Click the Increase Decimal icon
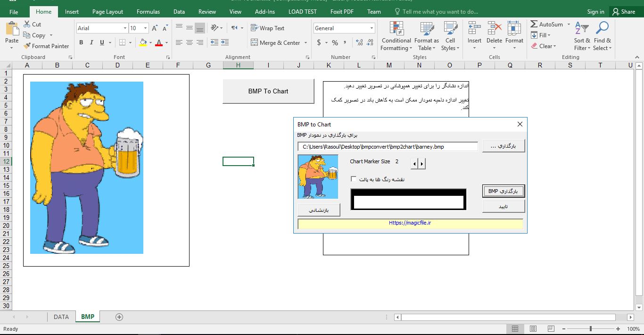The image size is (644, 335). pos(360,42)
